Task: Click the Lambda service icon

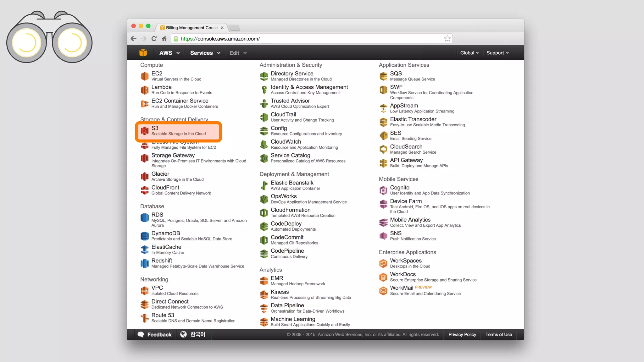Action: [144, 90]
